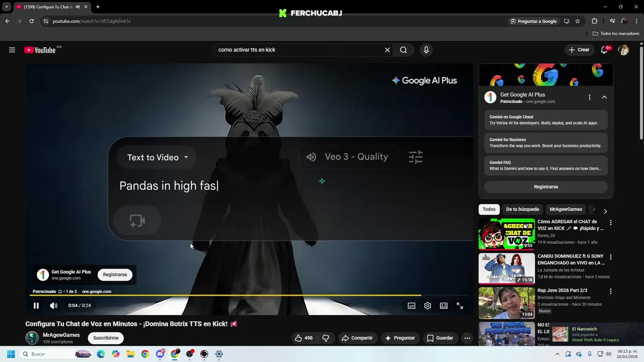Select the MrAgewGames filter chip

pyautogui.click(x=566, y=209)
